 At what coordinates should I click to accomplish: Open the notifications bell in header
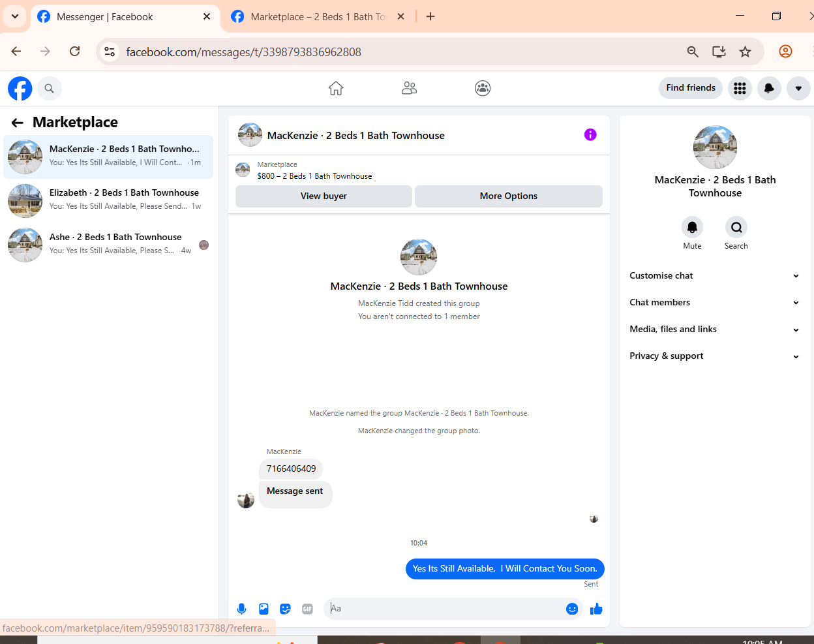pos(769,88)
